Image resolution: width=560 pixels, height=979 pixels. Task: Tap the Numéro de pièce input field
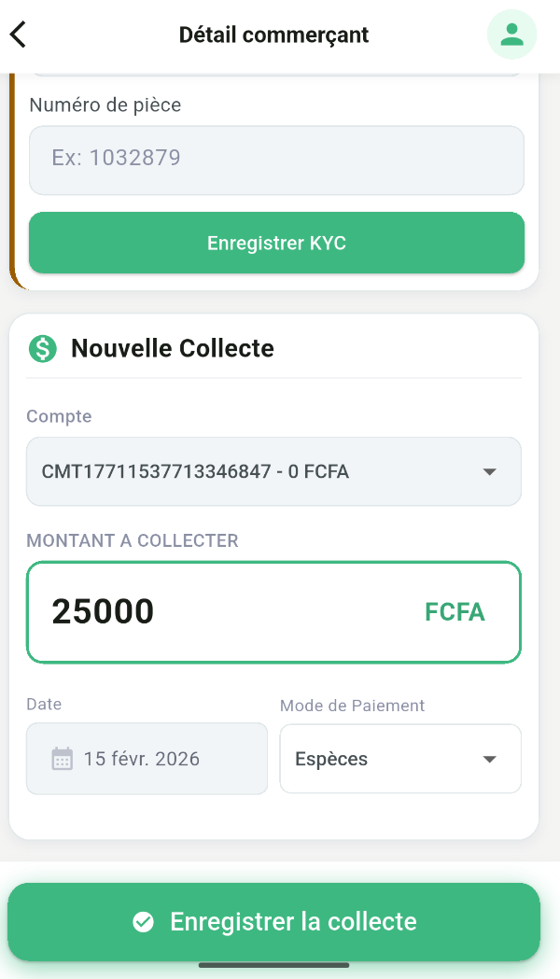276,160
